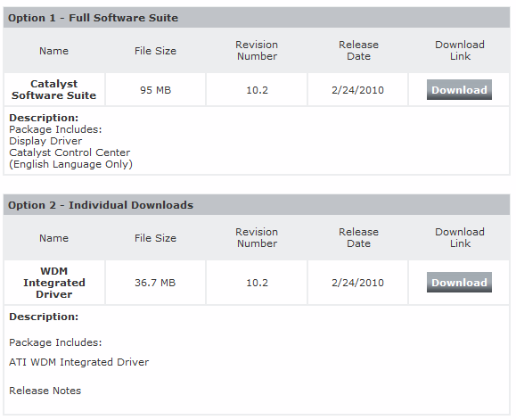Open the Release Notes link
Screen dimensions: 516x420
pos(45,391)
